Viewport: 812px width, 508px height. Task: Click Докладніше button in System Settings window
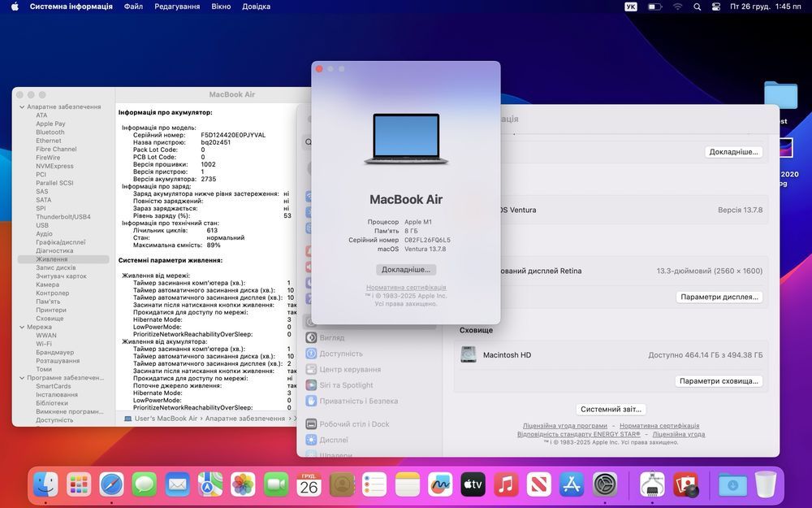733,152
